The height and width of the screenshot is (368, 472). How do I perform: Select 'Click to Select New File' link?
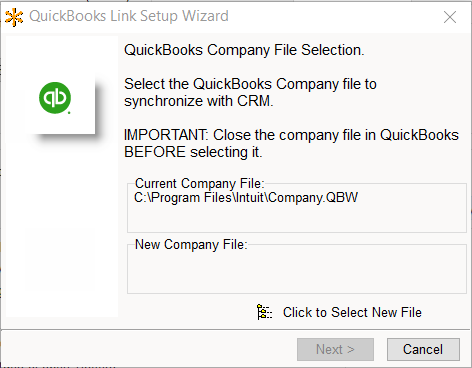point(352,313)
